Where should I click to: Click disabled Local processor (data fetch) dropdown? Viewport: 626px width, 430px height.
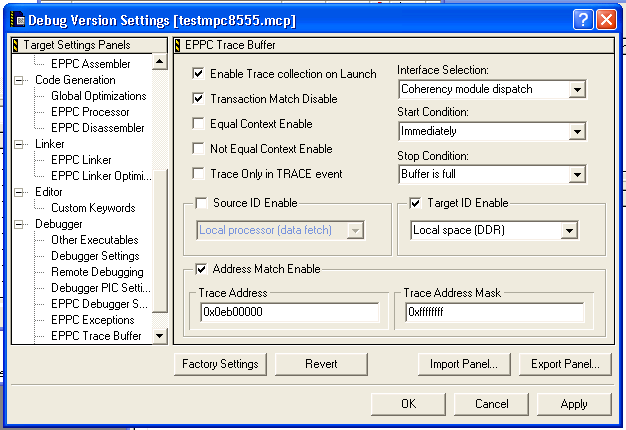(280, 230)
